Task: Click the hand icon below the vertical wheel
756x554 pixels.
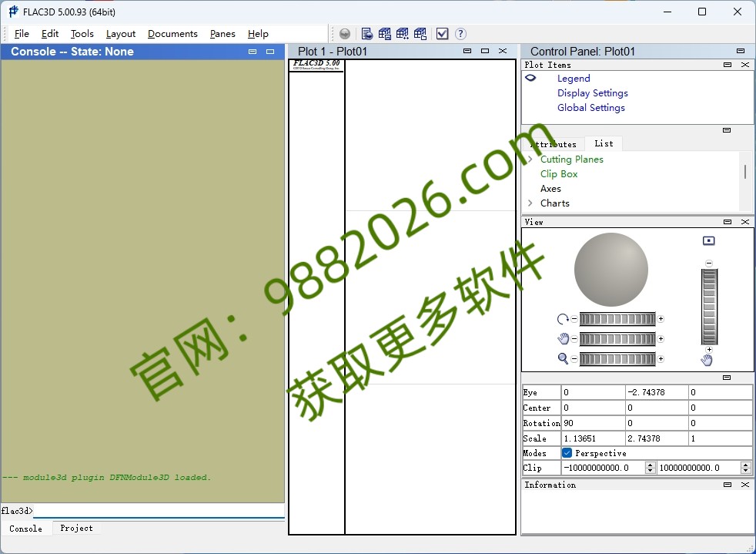Action: pos(707,360)
